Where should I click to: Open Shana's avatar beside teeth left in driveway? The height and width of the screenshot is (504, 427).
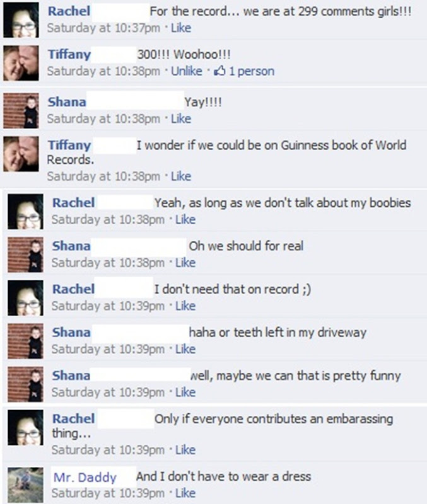[x=25, y=341]
